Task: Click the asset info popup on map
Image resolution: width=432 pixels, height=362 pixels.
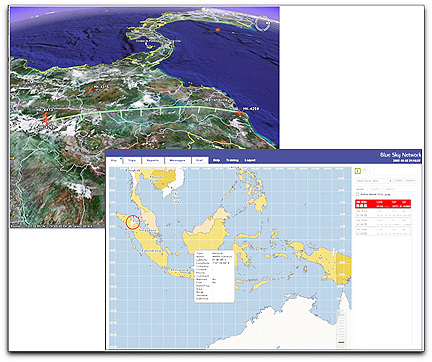Action: point(214,277)
